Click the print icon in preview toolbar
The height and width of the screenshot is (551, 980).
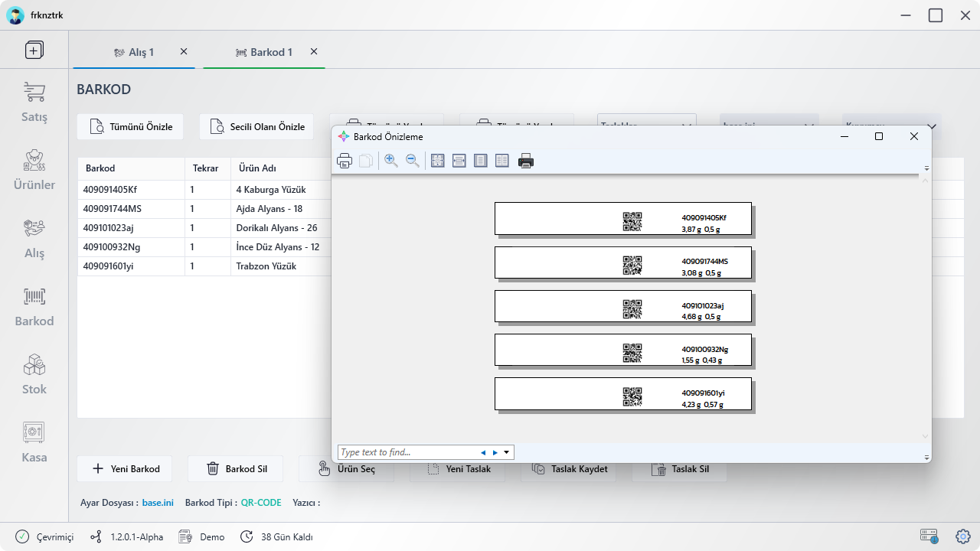345,161
